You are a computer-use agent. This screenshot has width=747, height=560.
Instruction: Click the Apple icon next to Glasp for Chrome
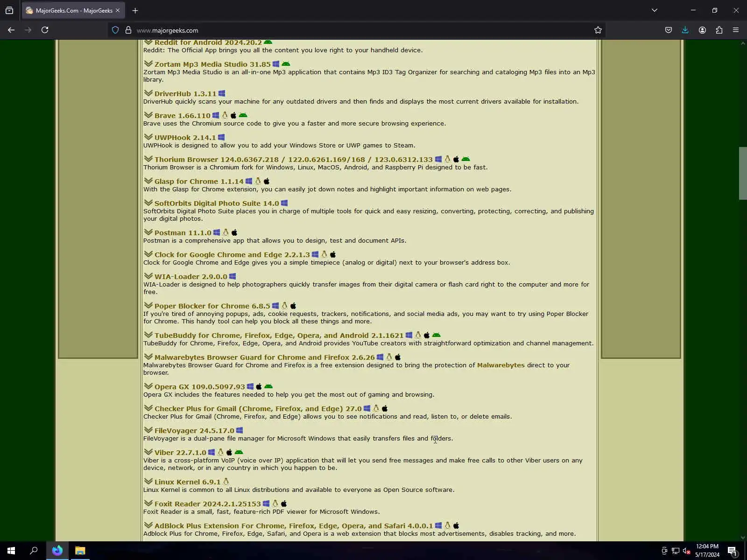coord(267,181)
